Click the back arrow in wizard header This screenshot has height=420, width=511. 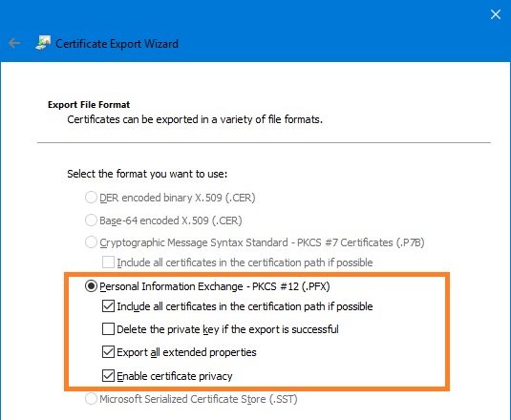click(14, 43)
